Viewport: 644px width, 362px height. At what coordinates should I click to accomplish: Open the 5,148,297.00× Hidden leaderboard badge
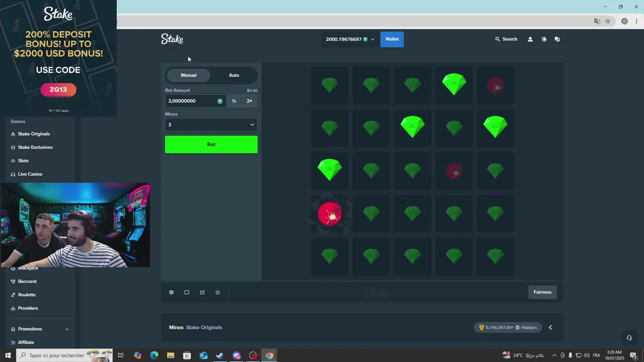(x=508, y=327)
